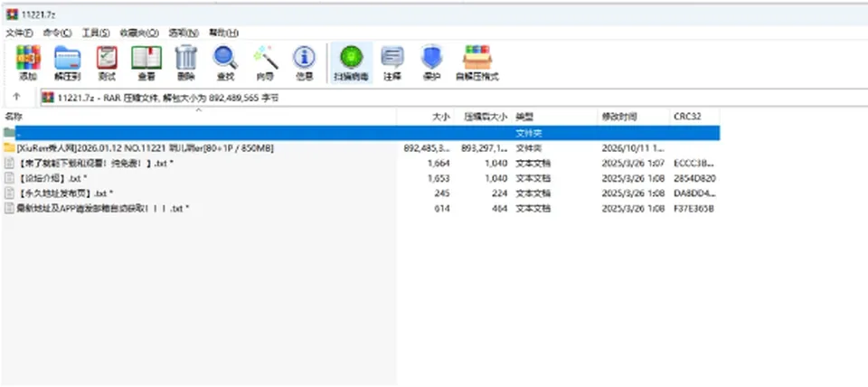Click the Find (查找) magnifier icon
The height and width of the screenshot is (387, 868).
(225, 58)
